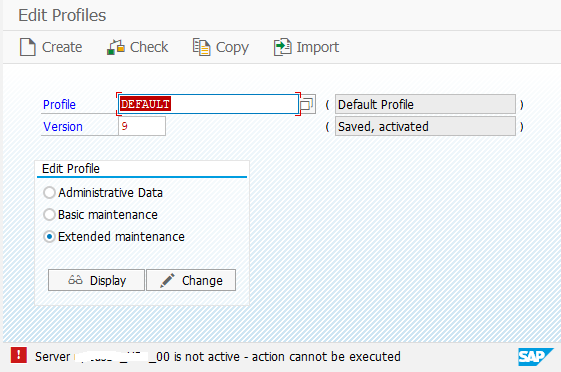Click the Check profile icon
Screen dimensions: 561x372
pos(116,47)
